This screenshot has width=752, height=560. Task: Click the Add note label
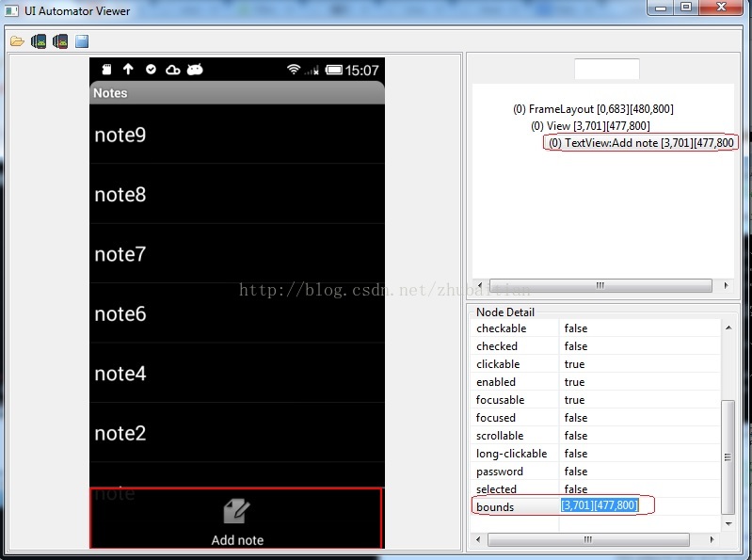[237, 540]
